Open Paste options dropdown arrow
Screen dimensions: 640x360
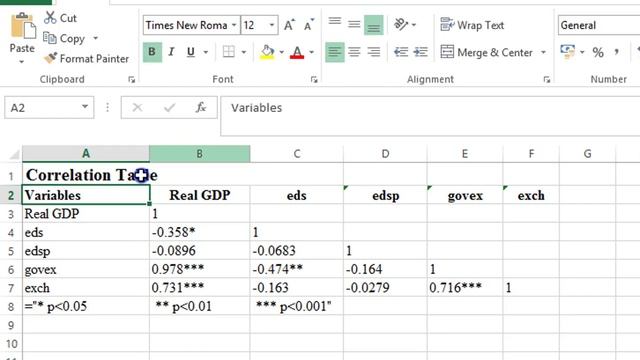(x=22, y=62)
